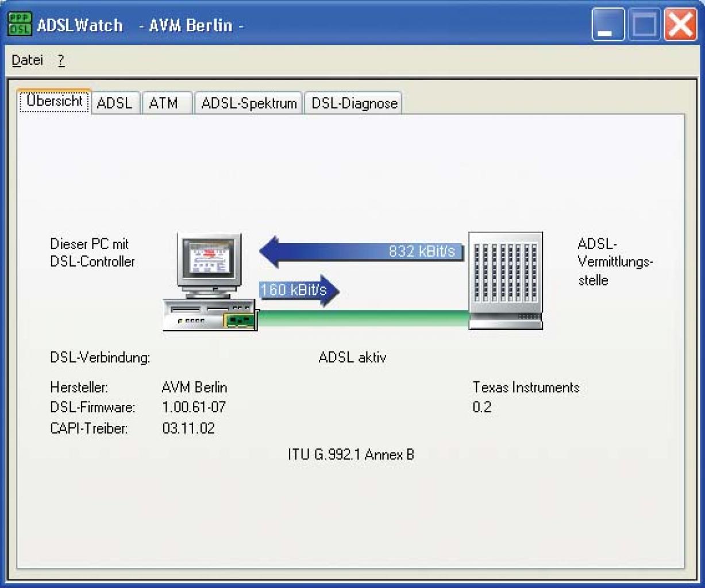Image resolution: width=705 pixels, height=588 pixels.
Task: Click the 'AVM Berlin' manufacturer value
Action: (x=194, y=388)
